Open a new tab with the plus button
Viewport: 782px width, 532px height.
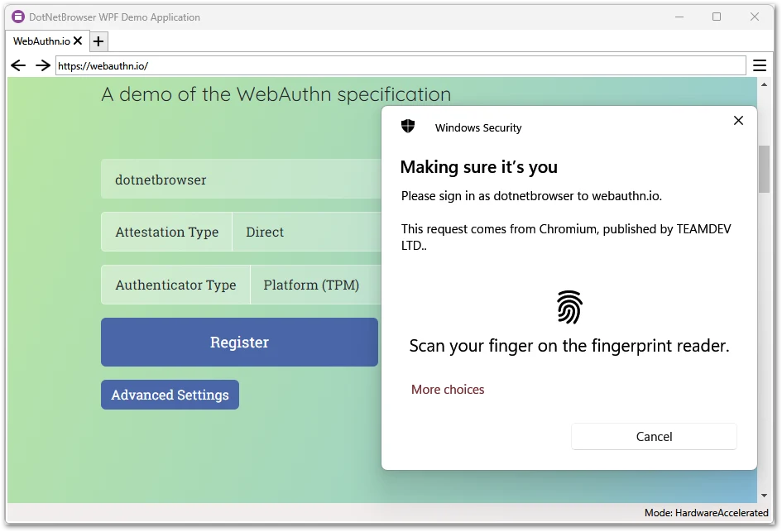tap(98, 41)
